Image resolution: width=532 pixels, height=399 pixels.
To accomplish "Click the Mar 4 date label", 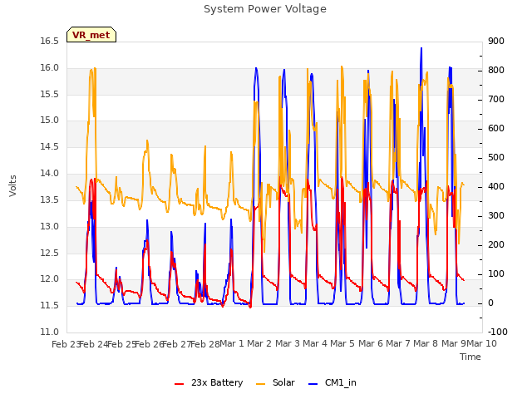I will pyautogui.click(x=315, y=343).
